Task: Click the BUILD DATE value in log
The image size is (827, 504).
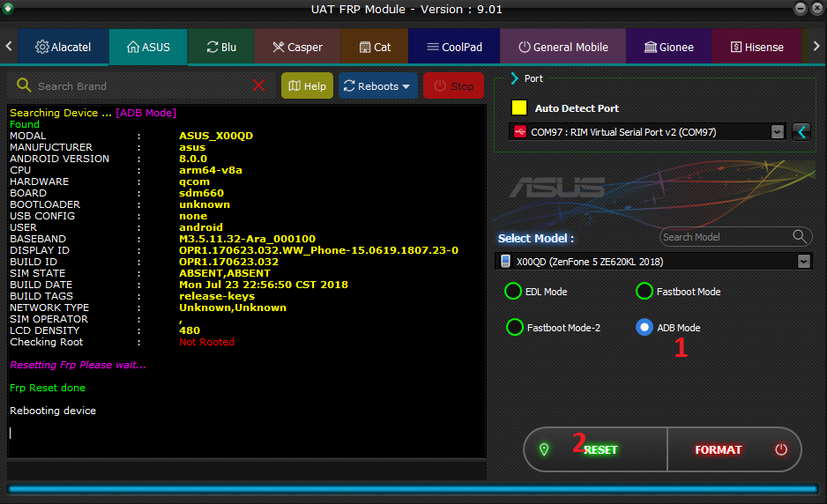Action: [x=264, y=285]
